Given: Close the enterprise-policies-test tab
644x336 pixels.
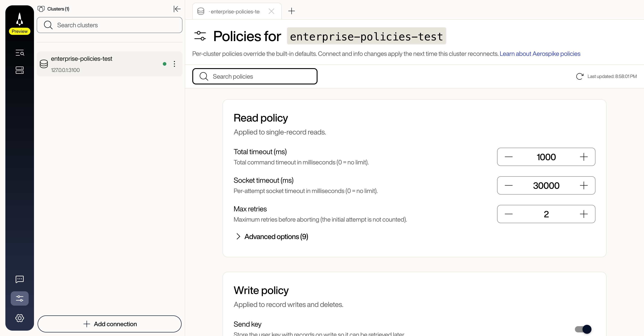Looking at the screenshot, I should [271, 11].
